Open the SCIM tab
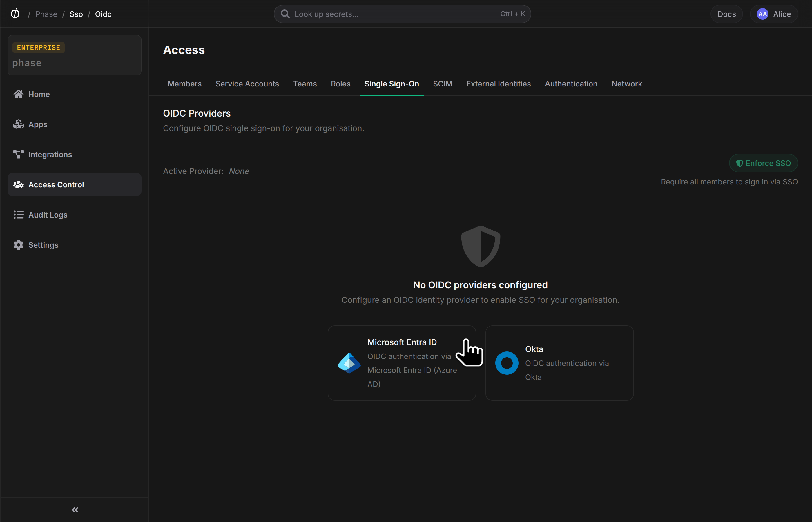 click(443, 84)
